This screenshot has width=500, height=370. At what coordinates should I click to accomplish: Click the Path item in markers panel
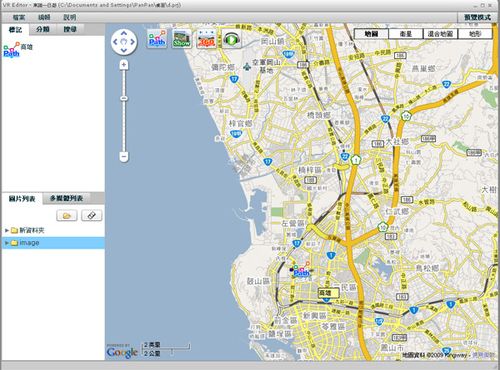click(x=12, y=50)
